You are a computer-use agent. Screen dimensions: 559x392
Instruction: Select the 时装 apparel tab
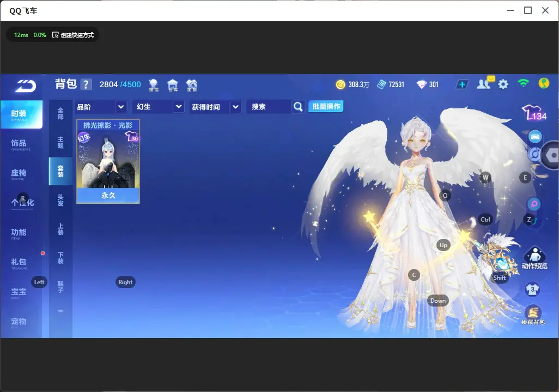pyautogui.click(x=21, y=114)
